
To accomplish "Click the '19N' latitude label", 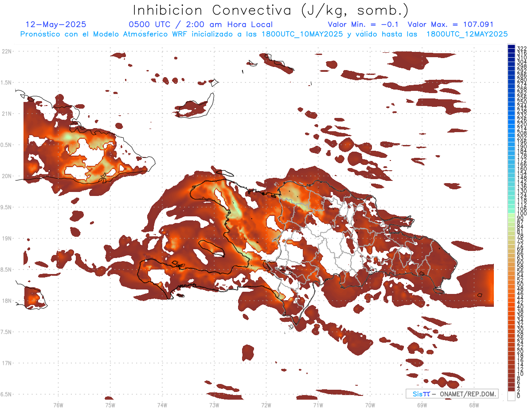I will (7, 239).
